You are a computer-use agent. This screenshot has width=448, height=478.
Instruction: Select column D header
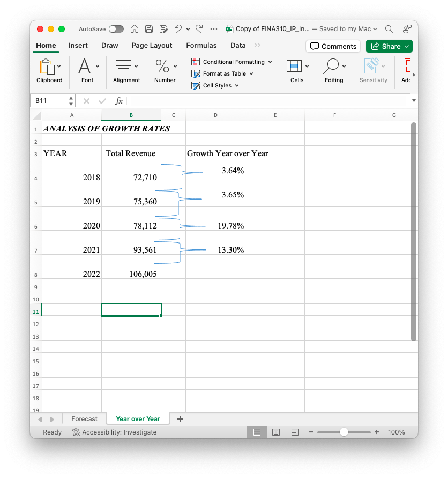coord(215,115)
